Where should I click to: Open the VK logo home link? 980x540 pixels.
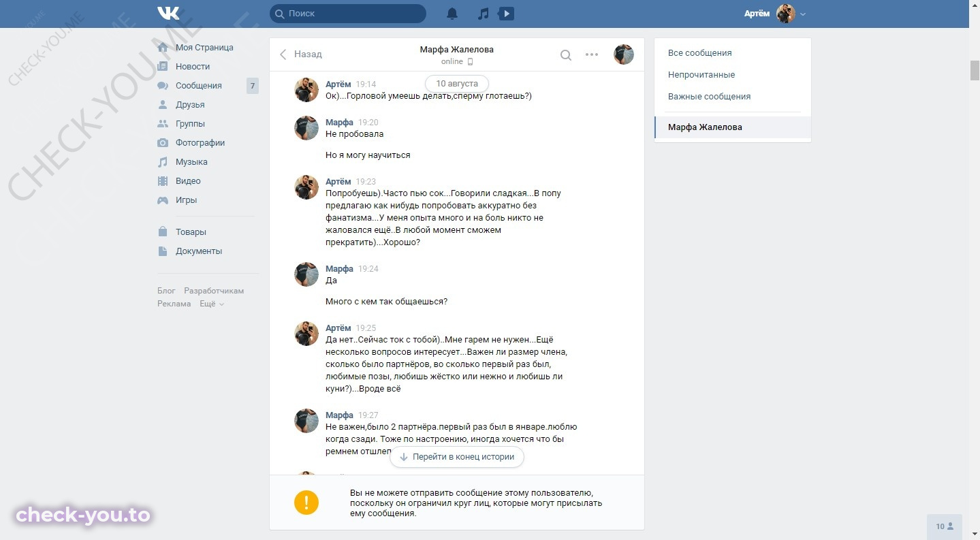[x=168, y=14]
